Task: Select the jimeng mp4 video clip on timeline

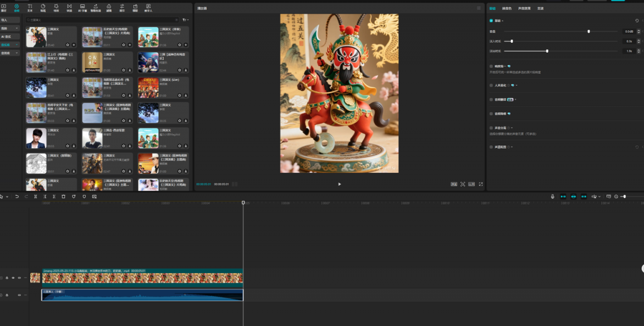Action: point(142,278)
